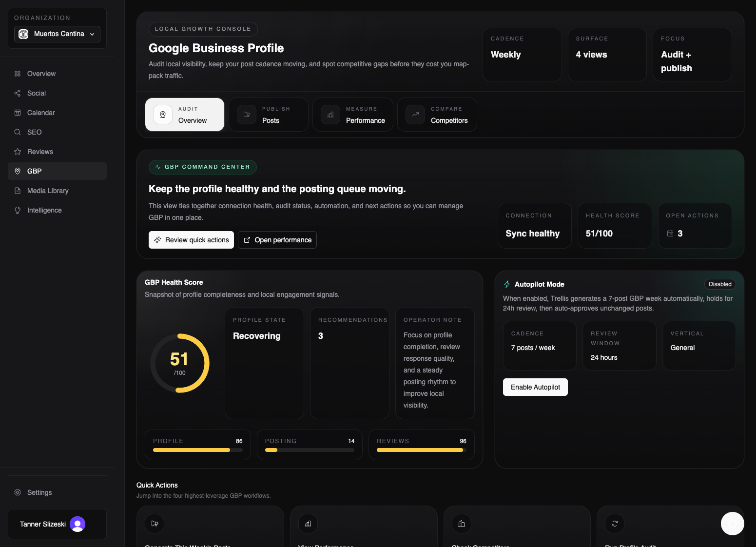
Task: Click the Calendar icon in the sidebar
Action: click(x=18, y=113)
